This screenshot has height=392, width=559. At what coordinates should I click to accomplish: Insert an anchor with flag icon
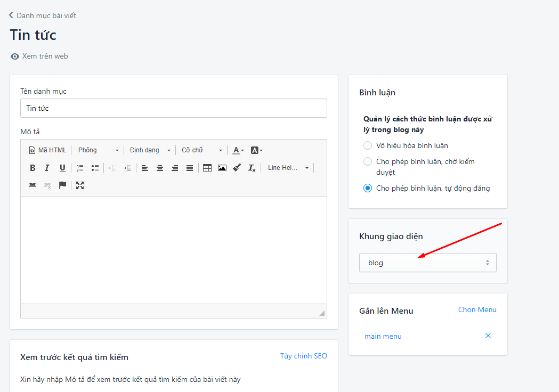(x=62, y=185)
